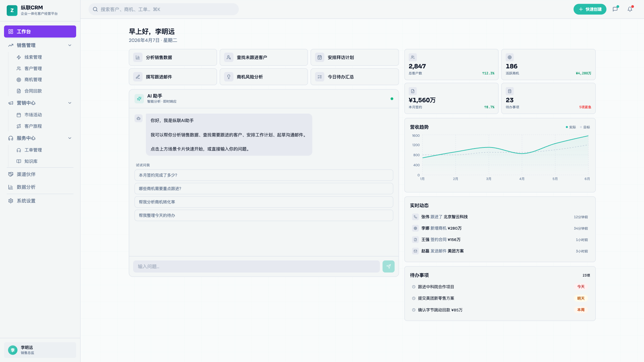This screenshot has width=644, height=362.
Task: Click the magnifier icon in the search bar
Action: point(95,9)
